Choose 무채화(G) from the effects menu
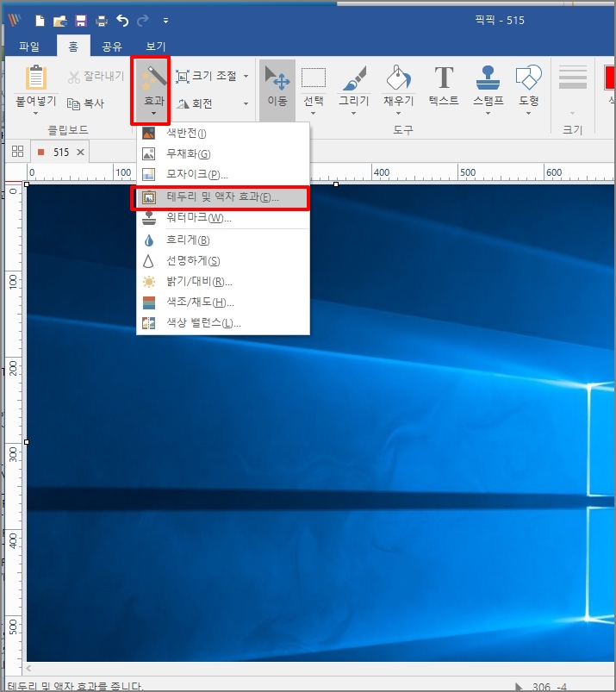 [223, 153]
